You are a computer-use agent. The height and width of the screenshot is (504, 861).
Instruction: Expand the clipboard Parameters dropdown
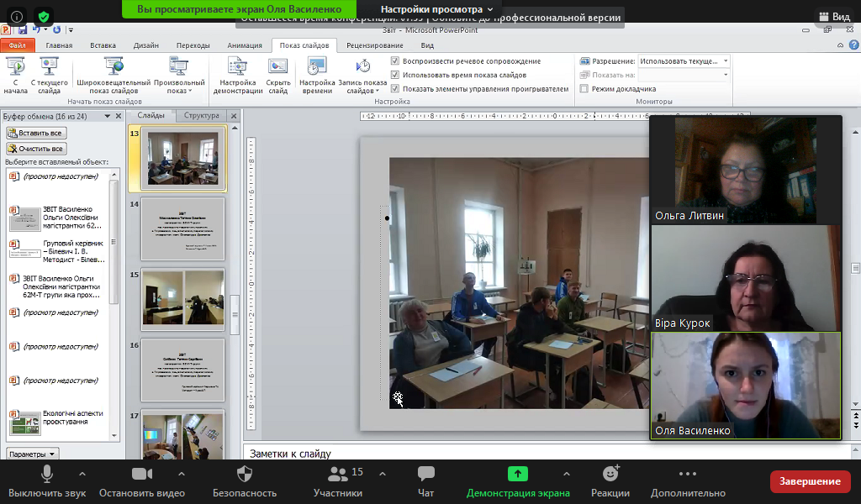(x=33, y=454)
